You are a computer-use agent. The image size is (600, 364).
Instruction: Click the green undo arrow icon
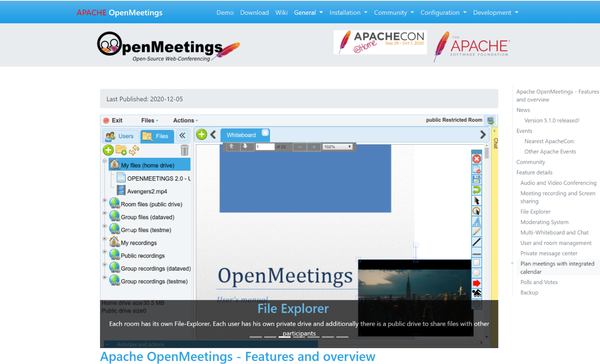[477, 190]
